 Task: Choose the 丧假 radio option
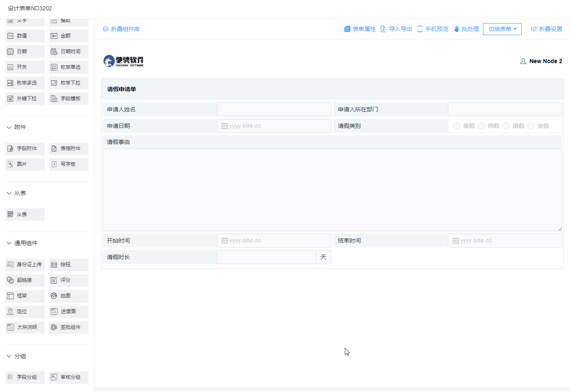(531, 126)
